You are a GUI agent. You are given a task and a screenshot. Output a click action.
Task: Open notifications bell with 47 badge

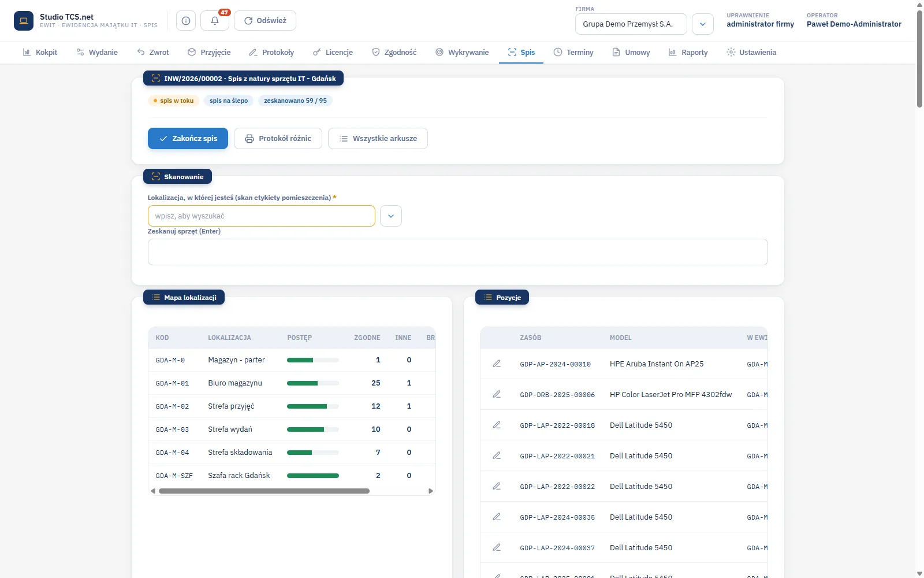point(215,21)
